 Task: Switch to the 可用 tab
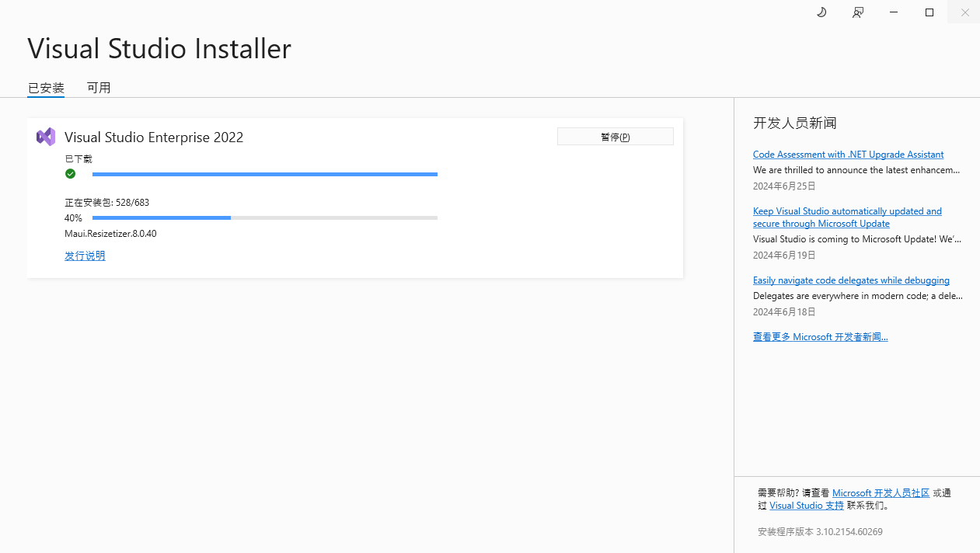(99, 88)
